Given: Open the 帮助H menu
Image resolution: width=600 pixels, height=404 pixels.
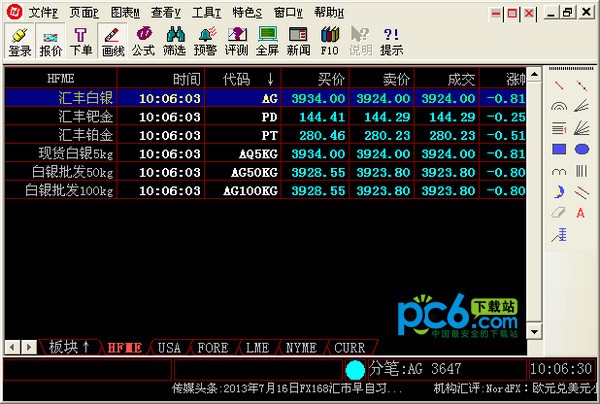Looking at the screenshot, I should click(x=329, y=13).
